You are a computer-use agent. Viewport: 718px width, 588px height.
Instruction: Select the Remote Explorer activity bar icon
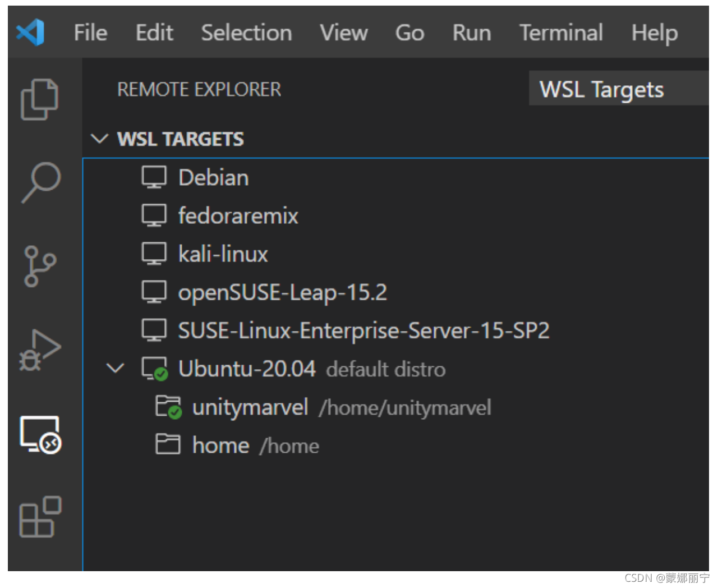coord(40,434)
